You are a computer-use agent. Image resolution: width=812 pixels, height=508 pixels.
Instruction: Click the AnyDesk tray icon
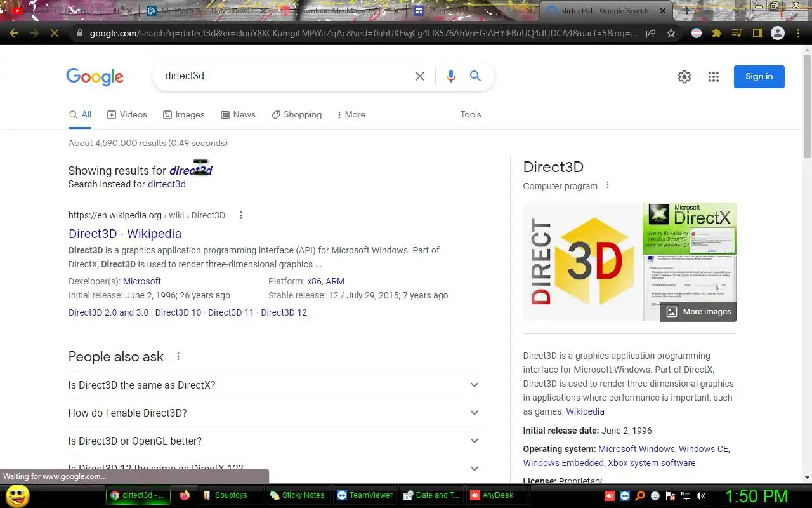pyautogui.click(x=610, y=496)
